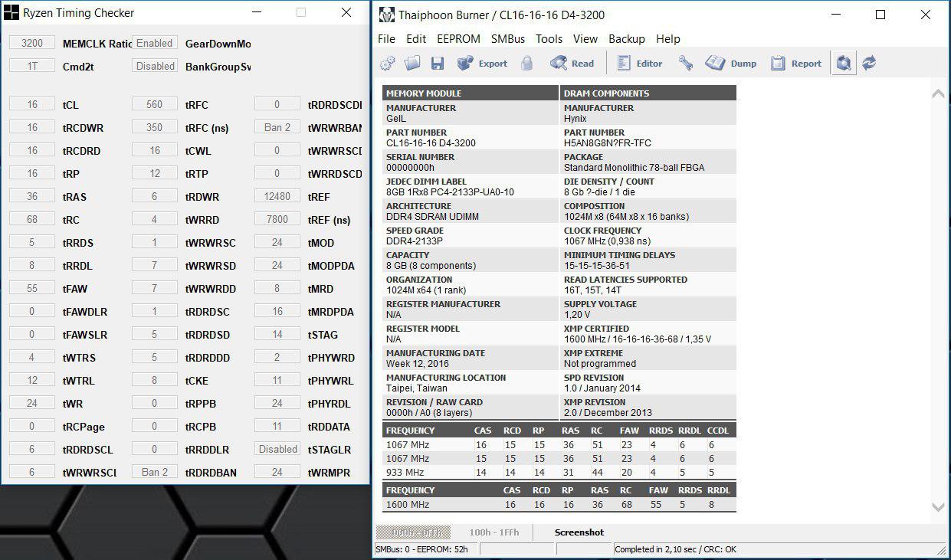Click the GearDownMode Enabled field
The width and height of the screenshot is (951, 560).
pyautogui.click(x=155, y=43)
